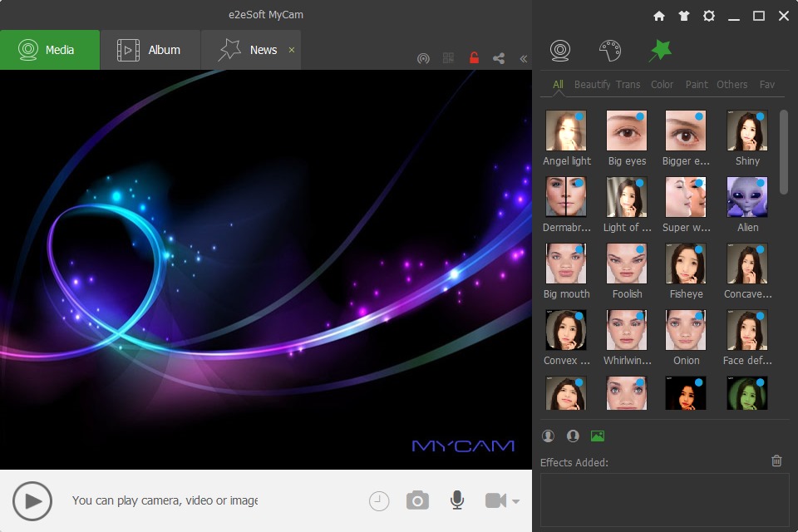
Task: Select the Beautify effects category
Action: (592, 84)
